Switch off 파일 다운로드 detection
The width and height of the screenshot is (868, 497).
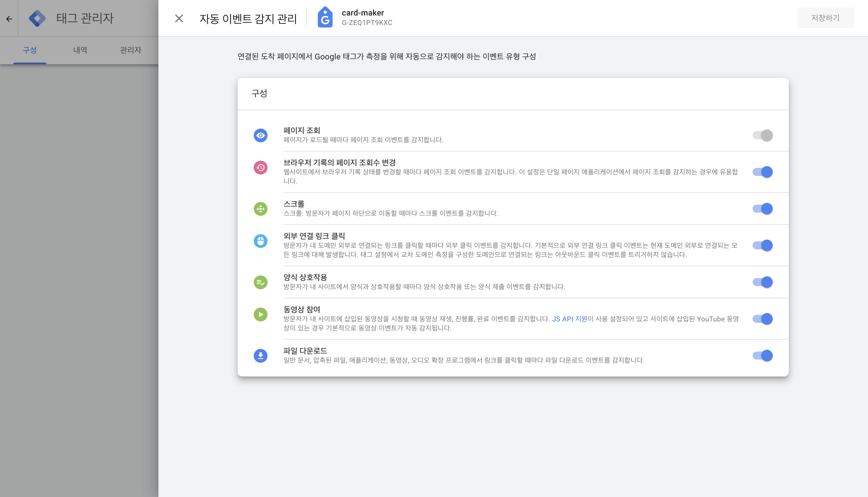[x=762, y=356]
